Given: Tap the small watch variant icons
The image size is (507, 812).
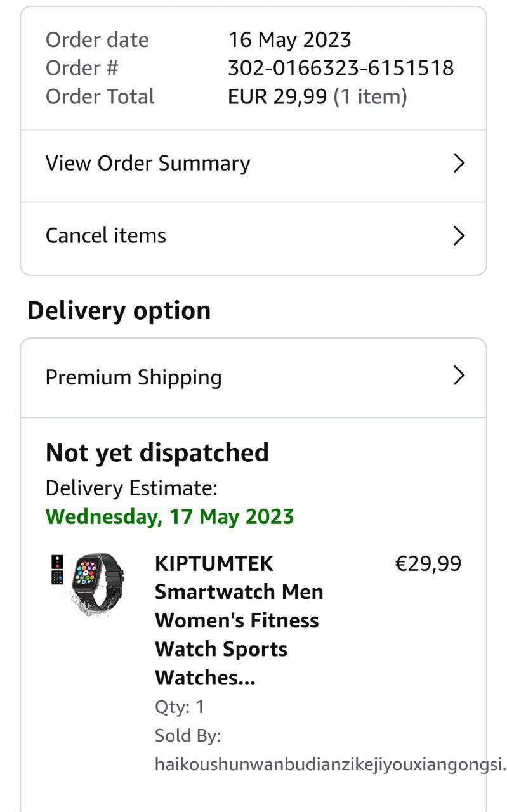Looking at the screenshot, I should (x=58, y=570).
